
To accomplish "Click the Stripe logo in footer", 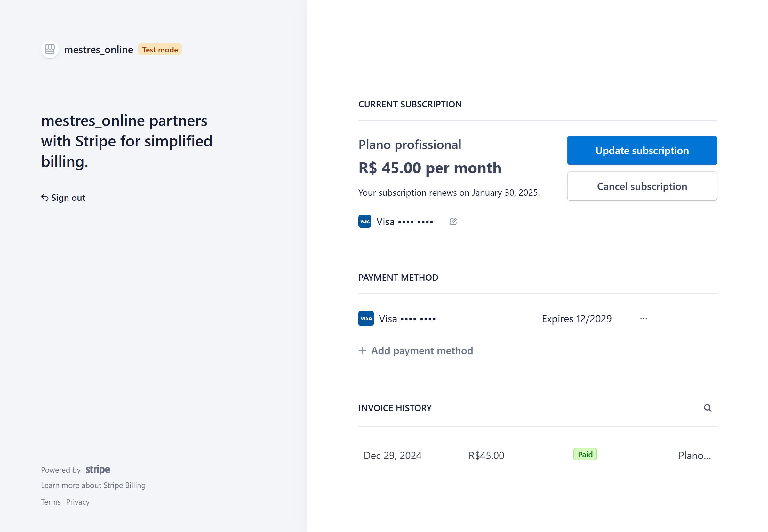I will click(98, 470).
